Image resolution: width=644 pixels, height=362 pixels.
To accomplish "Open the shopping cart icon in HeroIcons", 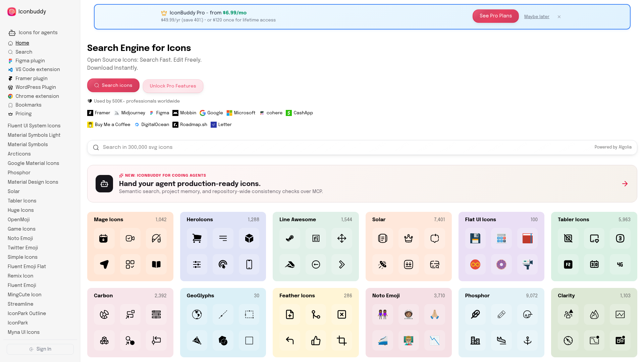I will point(197,238).
